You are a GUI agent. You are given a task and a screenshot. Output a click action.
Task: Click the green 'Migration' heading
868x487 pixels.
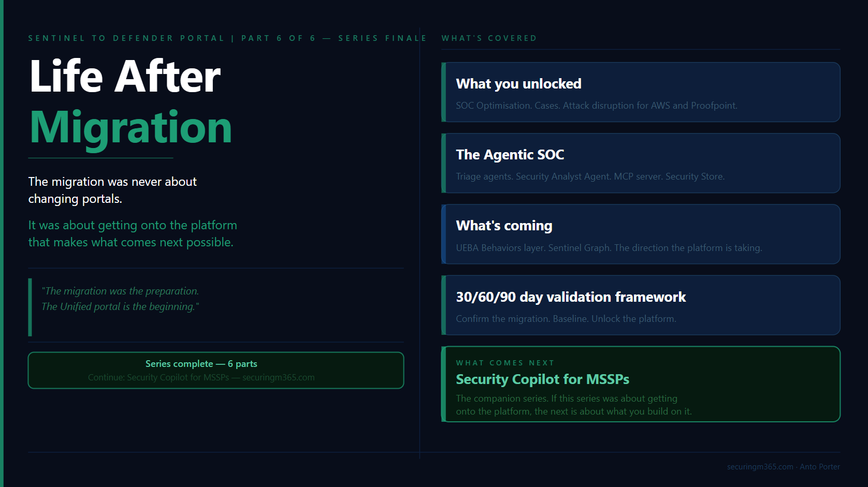coord(131,128)
